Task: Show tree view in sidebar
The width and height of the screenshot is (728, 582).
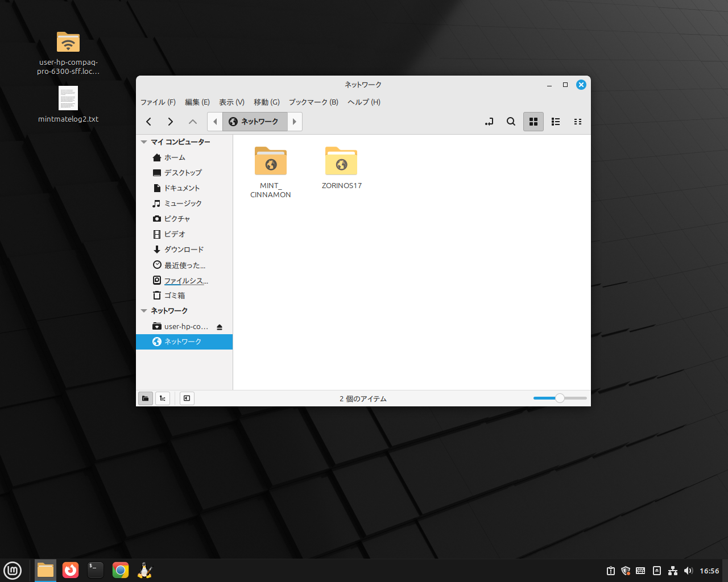Action: [x=163, y=398]
